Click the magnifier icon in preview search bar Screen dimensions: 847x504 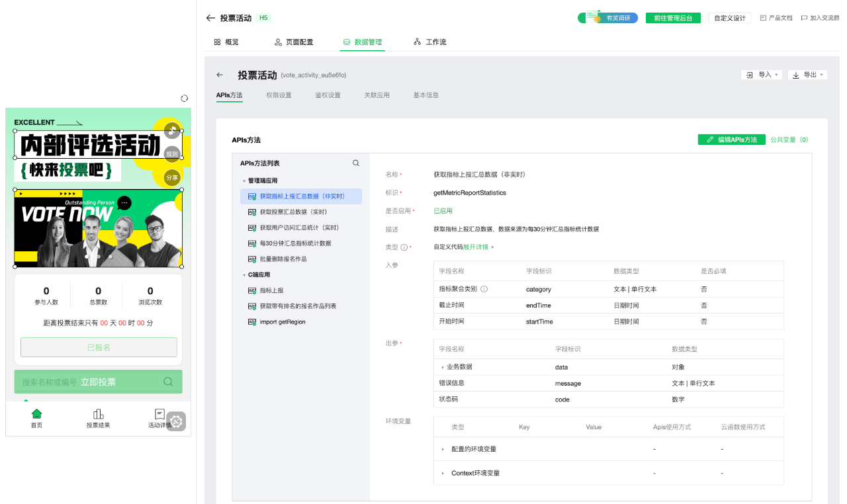(168, 382)
